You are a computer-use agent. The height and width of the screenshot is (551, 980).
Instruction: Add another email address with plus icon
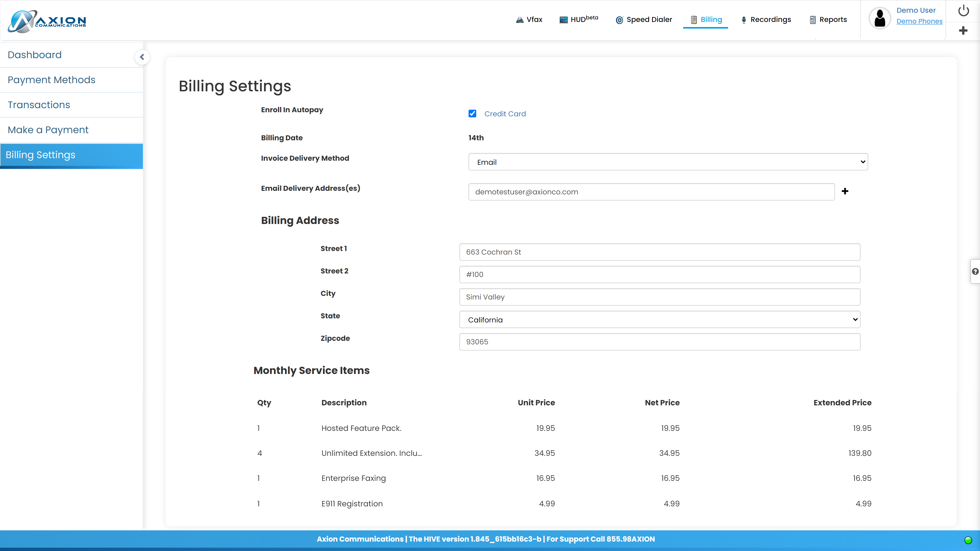tap(845, 191)
